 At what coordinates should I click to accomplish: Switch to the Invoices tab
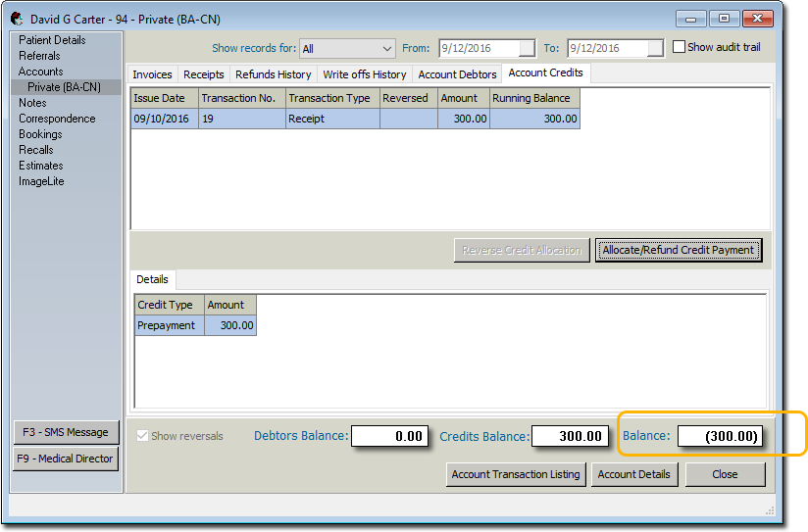coord(153,74)
